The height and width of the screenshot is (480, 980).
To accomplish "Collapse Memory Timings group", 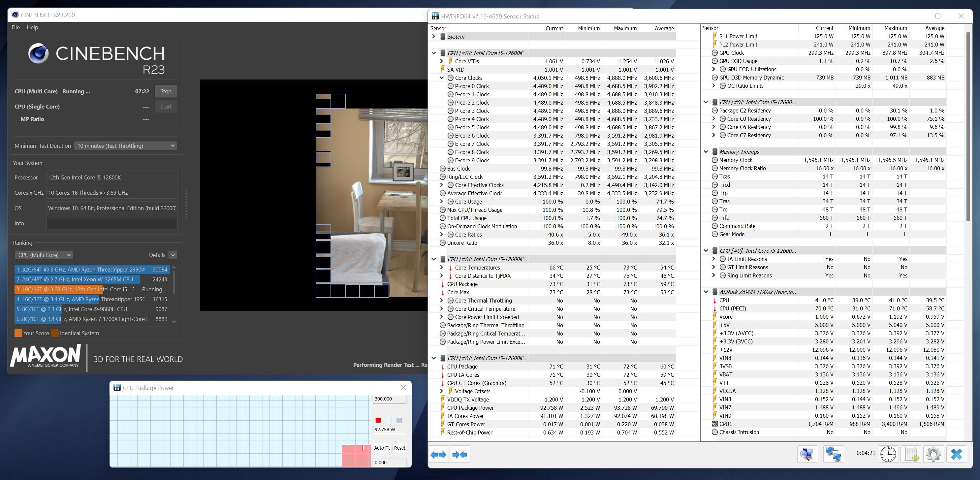I will (x=706, y=152).
